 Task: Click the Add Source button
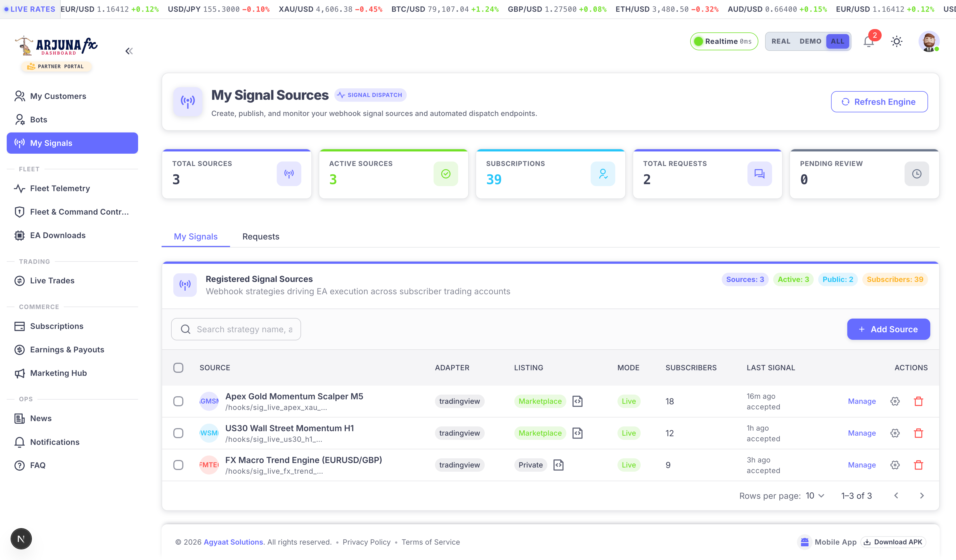[x=888, y=329]
